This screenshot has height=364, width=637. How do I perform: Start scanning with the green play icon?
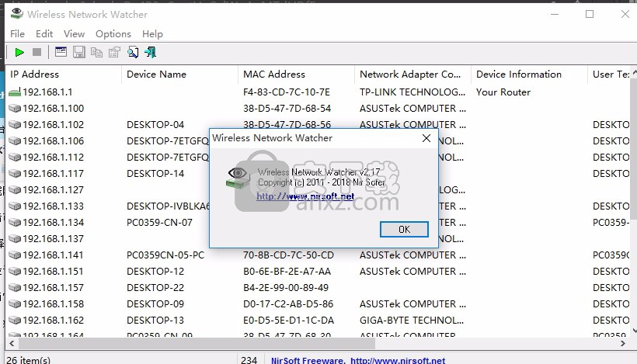click(x=19, y=52)
